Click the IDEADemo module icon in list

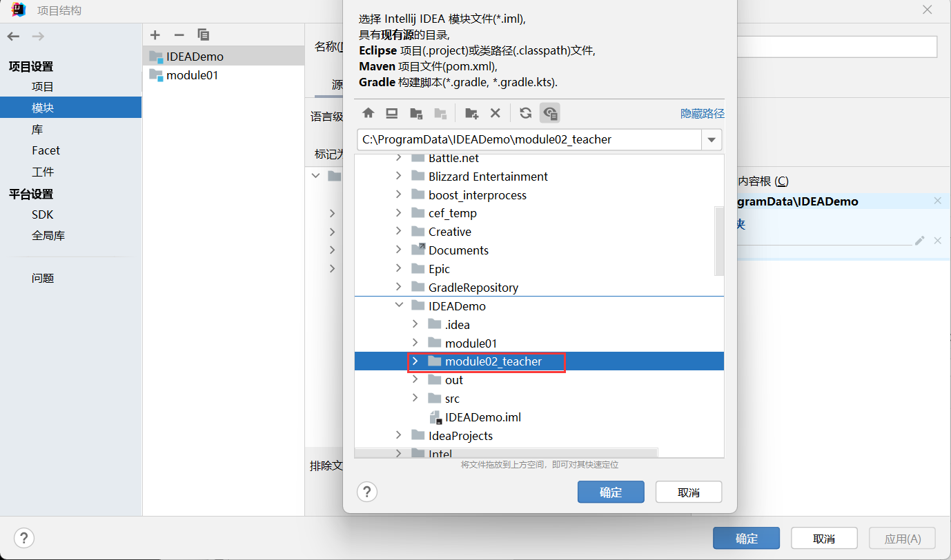click(156, 57)
